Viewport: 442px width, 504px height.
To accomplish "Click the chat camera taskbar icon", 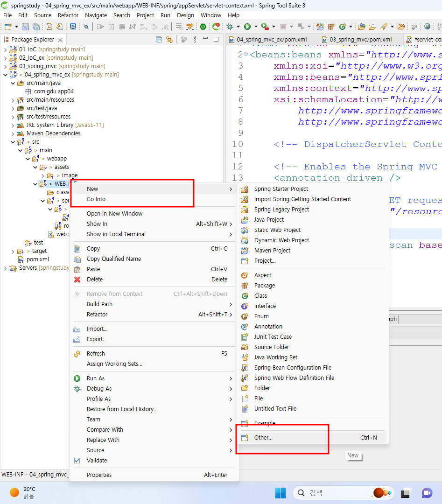I will (x=427, y=493).
